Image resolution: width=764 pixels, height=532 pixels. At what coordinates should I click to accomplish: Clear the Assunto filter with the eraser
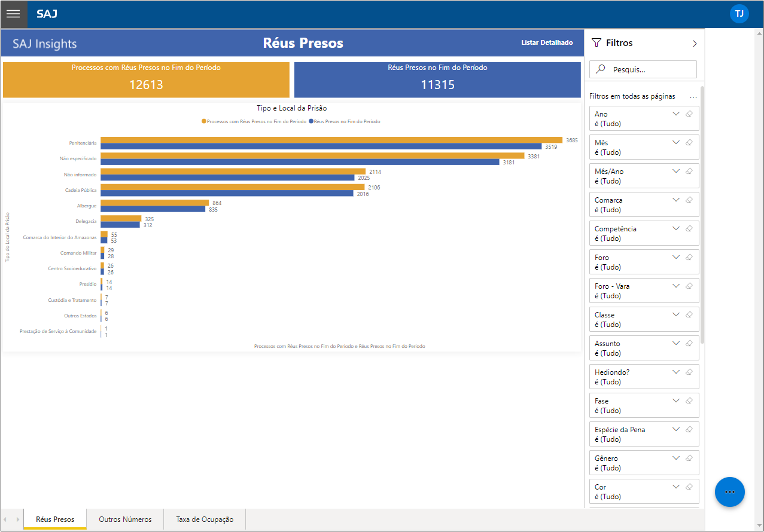[689, 343]
